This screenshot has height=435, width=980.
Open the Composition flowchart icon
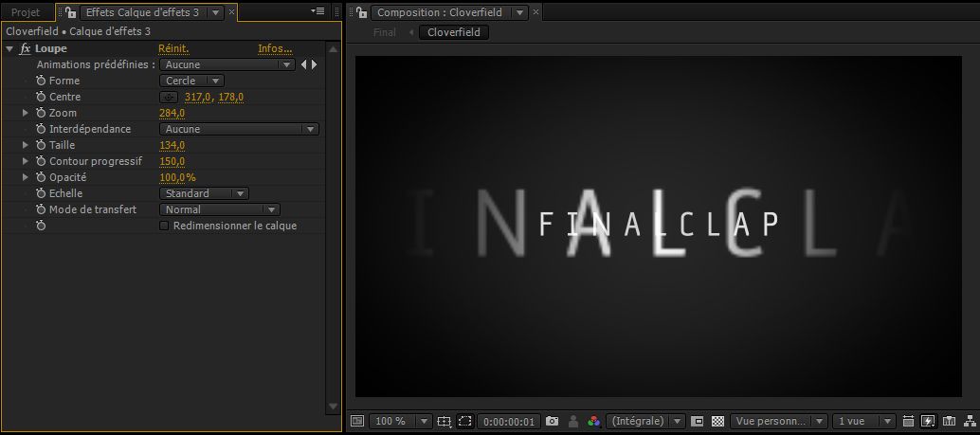[x=970, y=421]
